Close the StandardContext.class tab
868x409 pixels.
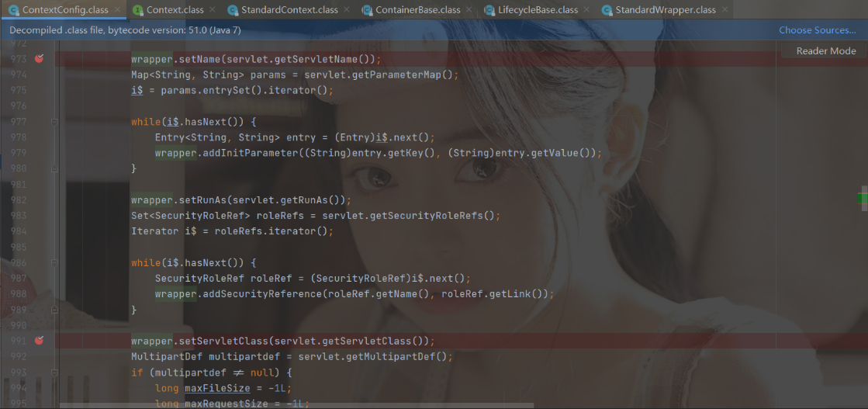347,10
